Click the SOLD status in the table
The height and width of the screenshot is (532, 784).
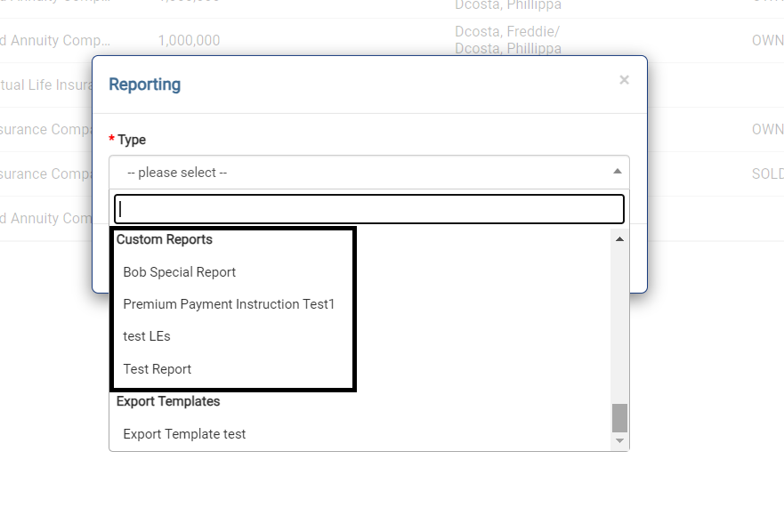767,174
